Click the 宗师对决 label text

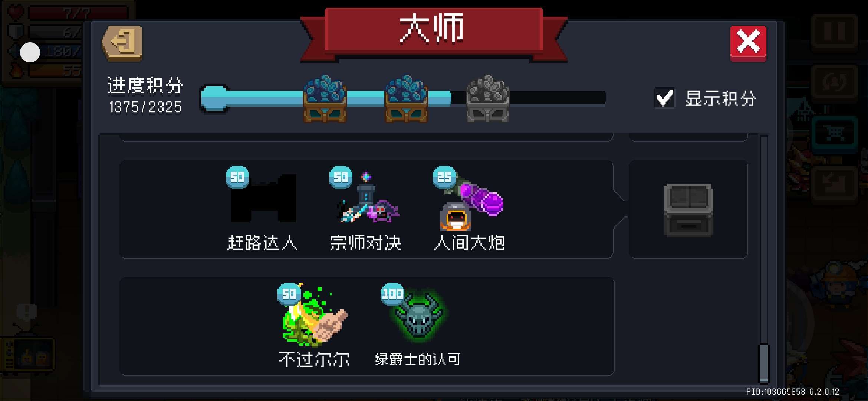(x=366, y=243)
